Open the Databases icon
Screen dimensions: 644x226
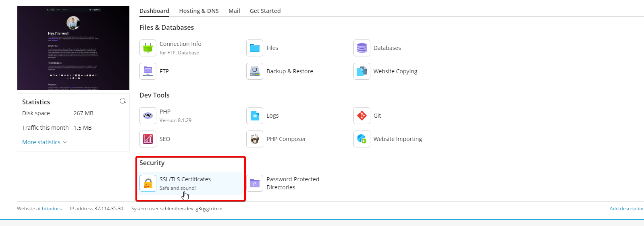361,48
